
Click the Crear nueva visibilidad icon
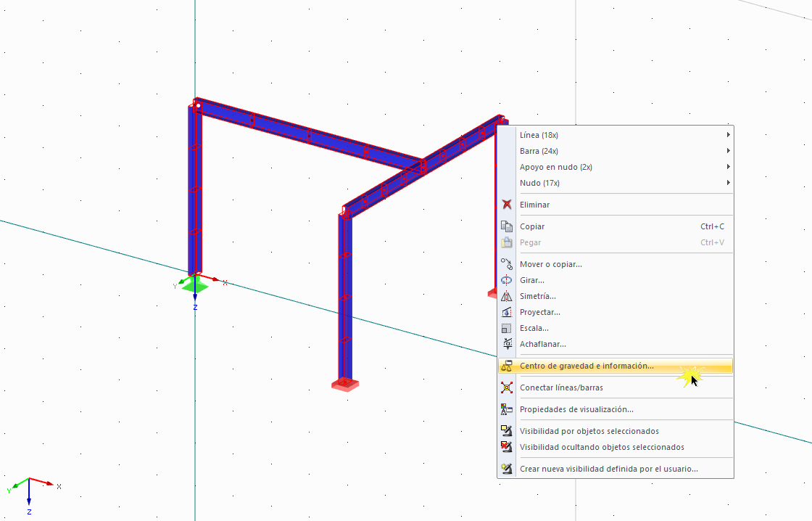tap(507, 469)
